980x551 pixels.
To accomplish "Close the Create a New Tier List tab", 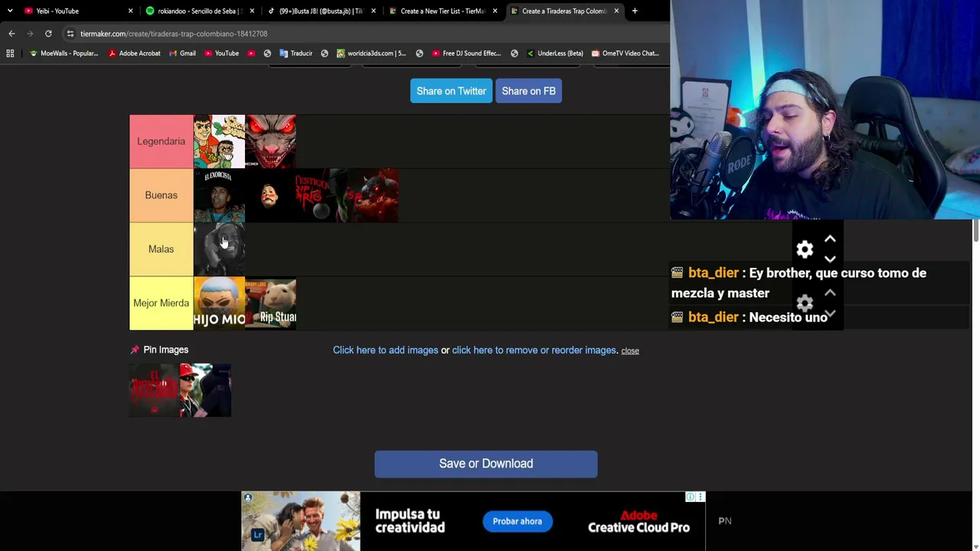I will tap(495, 11).
